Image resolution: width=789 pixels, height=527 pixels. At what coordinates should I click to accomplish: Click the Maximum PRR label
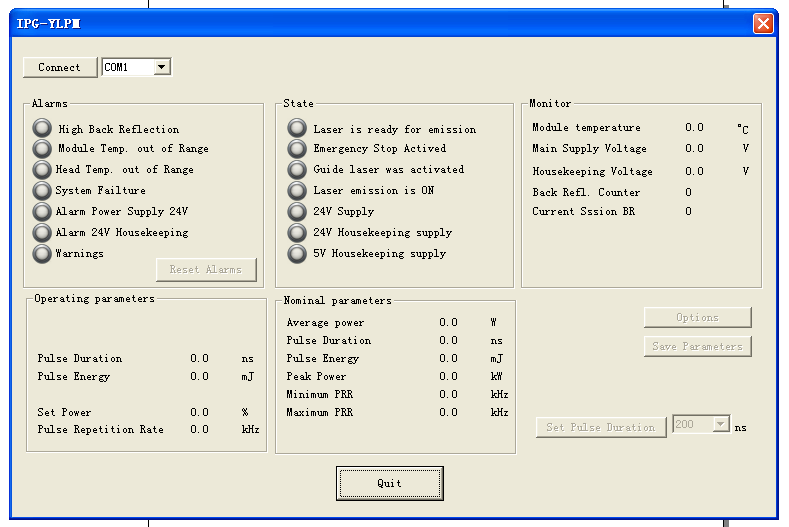coord(320,413)
